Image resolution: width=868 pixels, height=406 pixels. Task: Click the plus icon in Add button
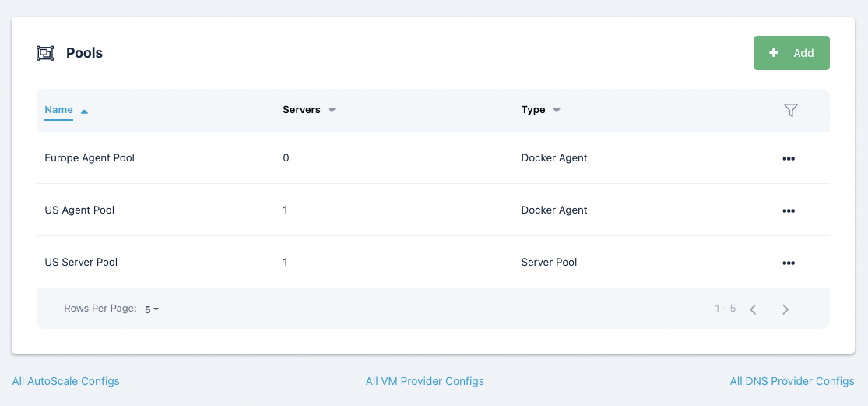coord(773,53)
